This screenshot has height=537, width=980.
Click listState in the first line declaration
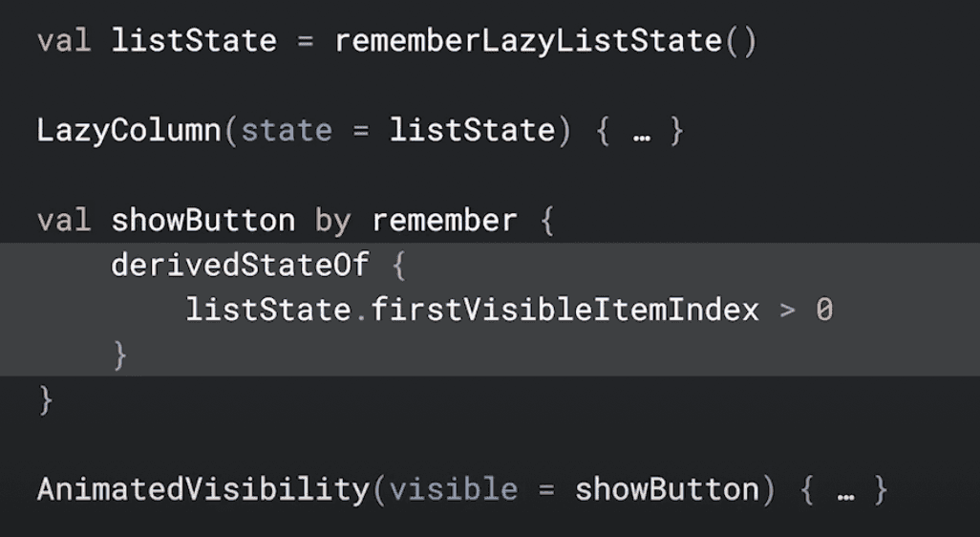coord(193,42)
